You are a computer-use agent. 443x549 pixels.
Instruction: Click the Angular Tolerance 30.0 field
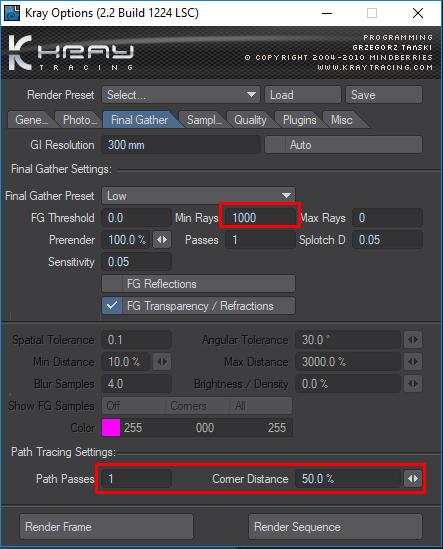point(348,340)
